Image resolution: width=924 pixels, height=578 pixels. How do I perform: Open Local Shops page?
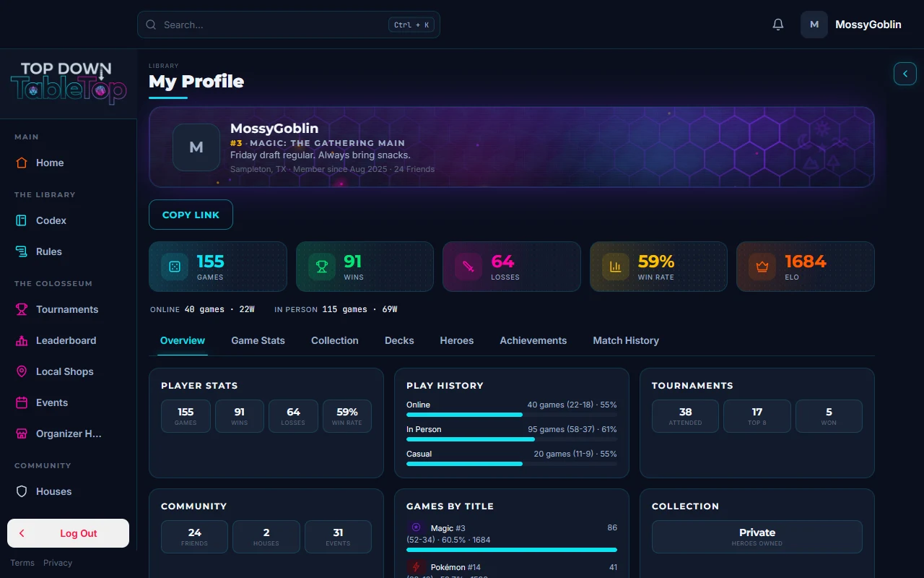(x=69, y=371)
